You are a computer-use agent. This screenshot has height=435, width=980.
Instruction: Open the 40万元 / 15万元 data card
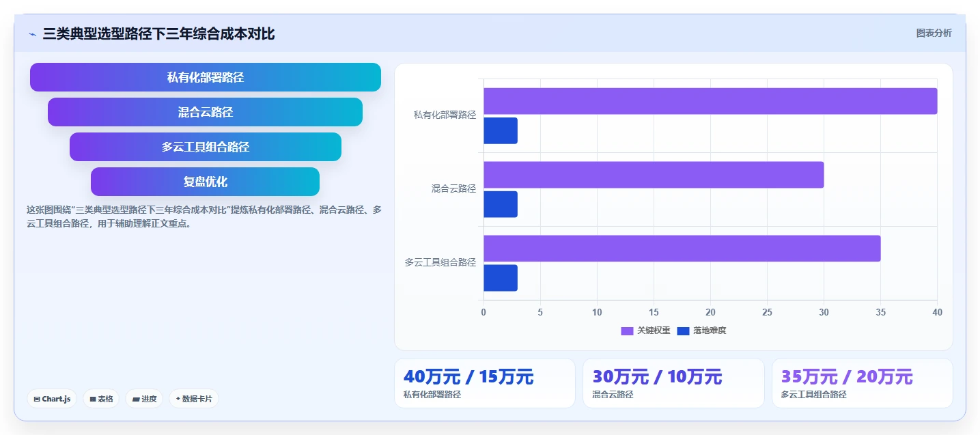(485, 383)
